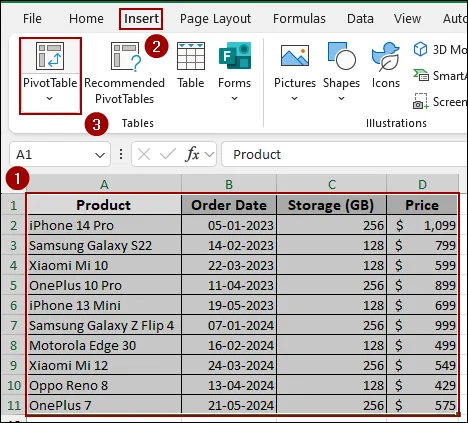Click the formula bar Cancel X icon
468x423 pixels.
click(x=144, y=154)
